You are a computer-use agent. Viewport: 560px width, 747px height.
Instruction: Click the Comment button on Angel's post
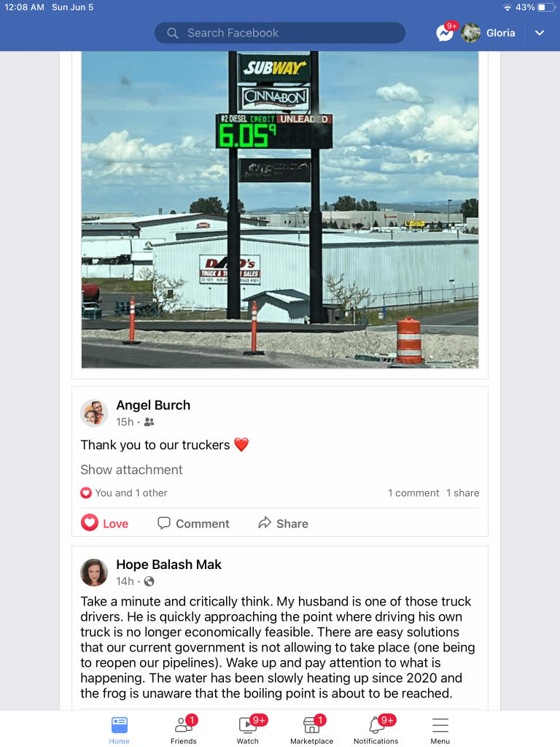click(x=193, y=523)
